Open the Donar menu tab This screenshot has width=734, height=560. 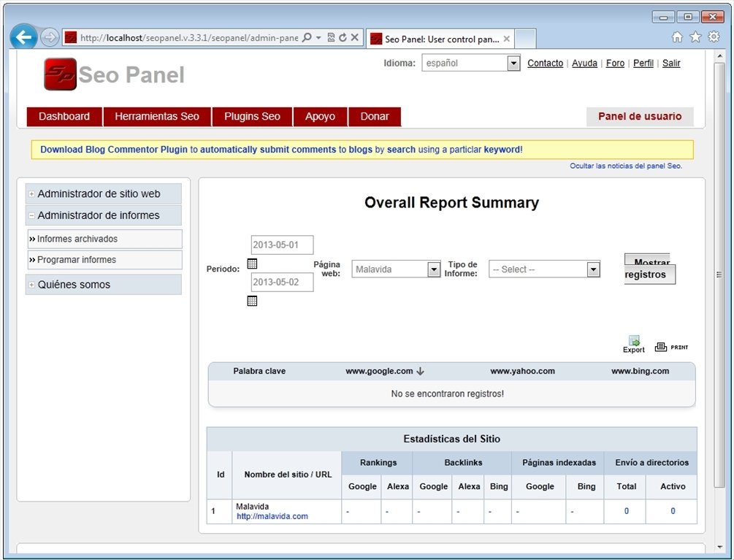click(x=375, y=117)
